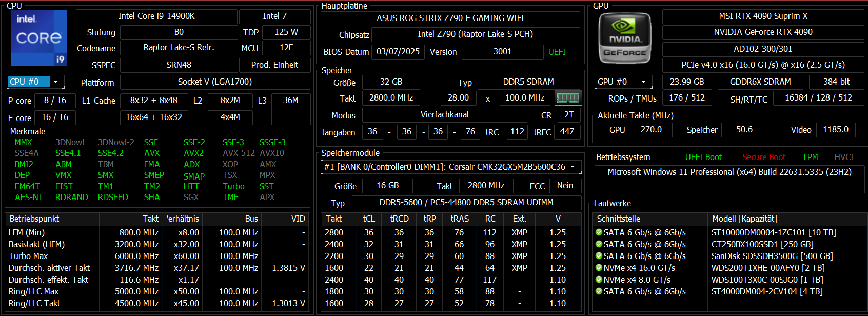Click the green RAM module icon
The height and width of the screenshot is (316, 868).
point(568,97)
